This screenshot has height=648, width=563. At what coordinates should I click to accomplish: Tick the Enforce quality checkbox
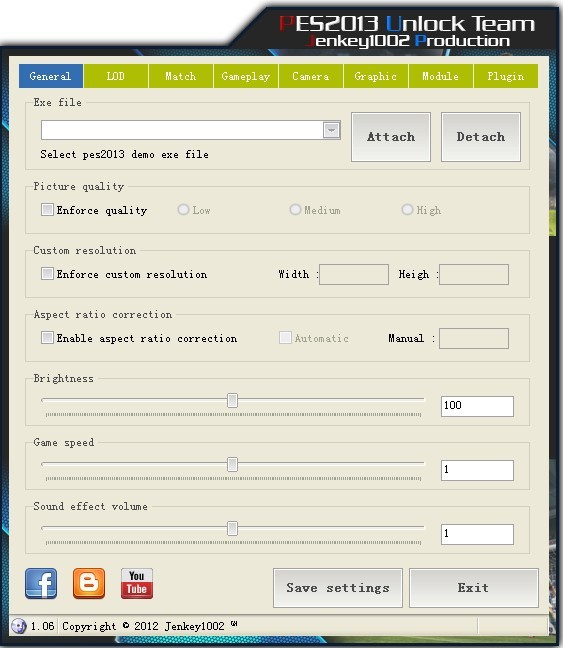point(47,210)
